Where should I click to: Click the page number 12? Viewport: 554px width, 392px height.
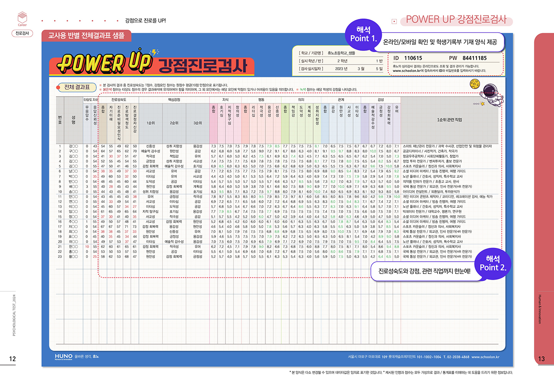coord(13,358)
